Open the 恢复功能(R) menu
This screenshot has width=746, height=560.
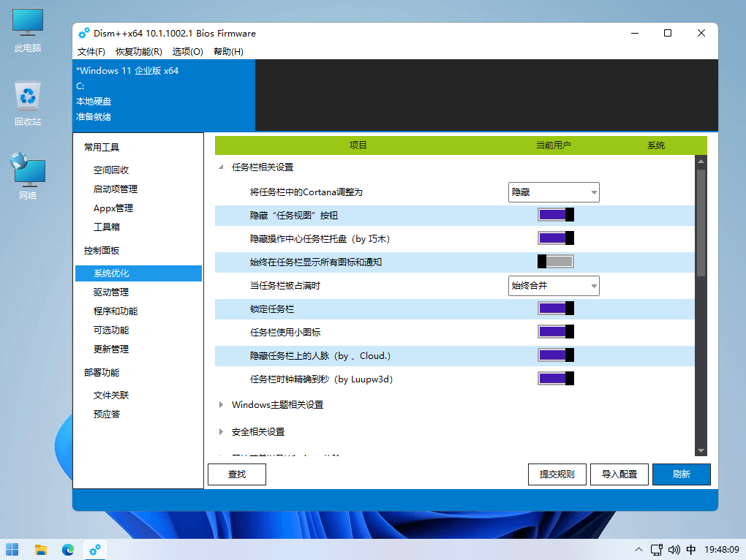pyautogui.click(x=138, y=51)
